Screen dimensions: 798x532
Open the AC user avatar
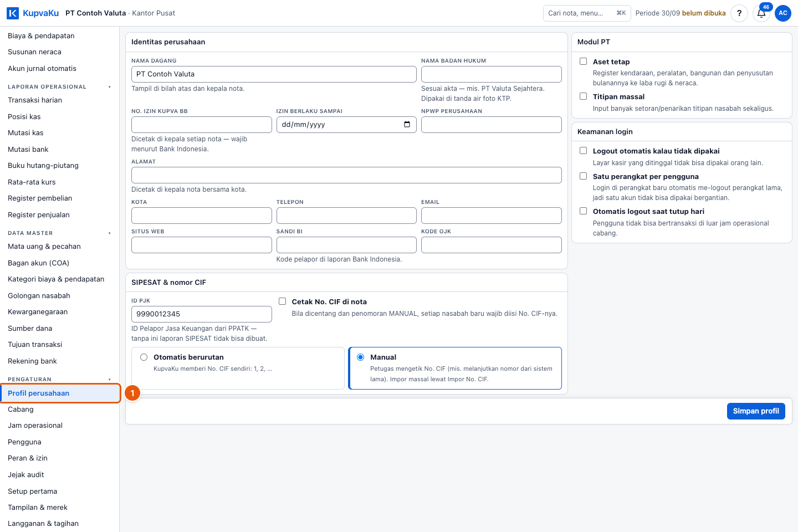(x=783, y=13)
